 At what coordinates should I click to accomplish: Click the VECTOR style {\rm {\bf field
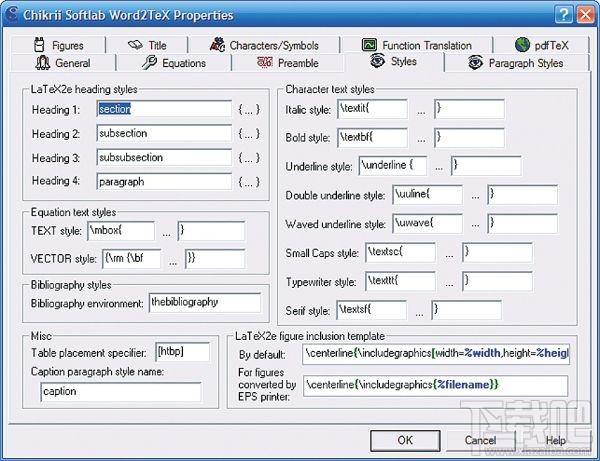[x=132, y=259]
